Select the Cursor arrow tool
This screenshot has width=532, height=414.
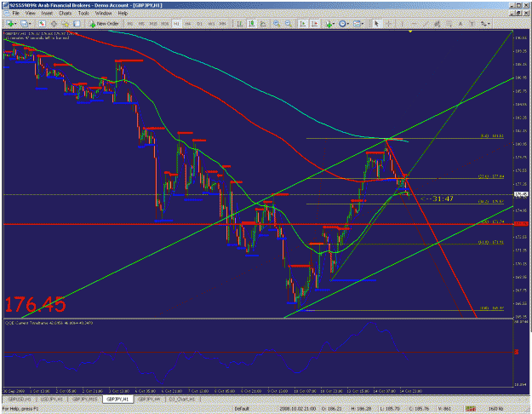pyautogui.click(x=376, y=24)
